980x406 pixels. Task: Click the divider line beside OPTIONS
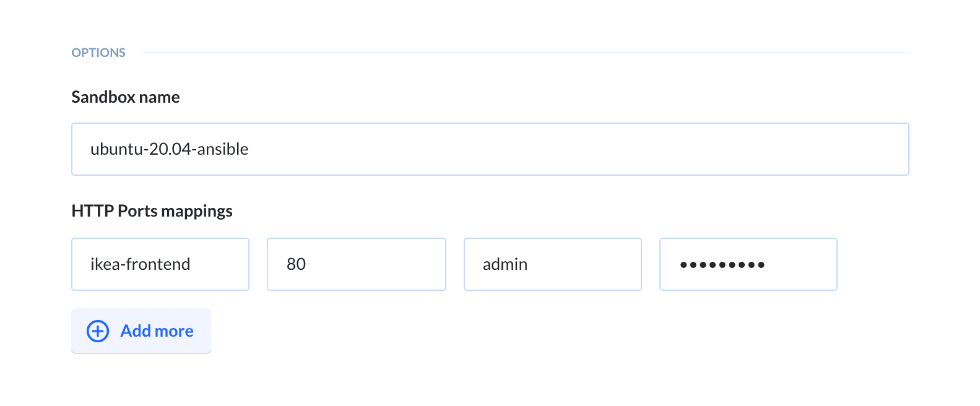pos(525,53)
